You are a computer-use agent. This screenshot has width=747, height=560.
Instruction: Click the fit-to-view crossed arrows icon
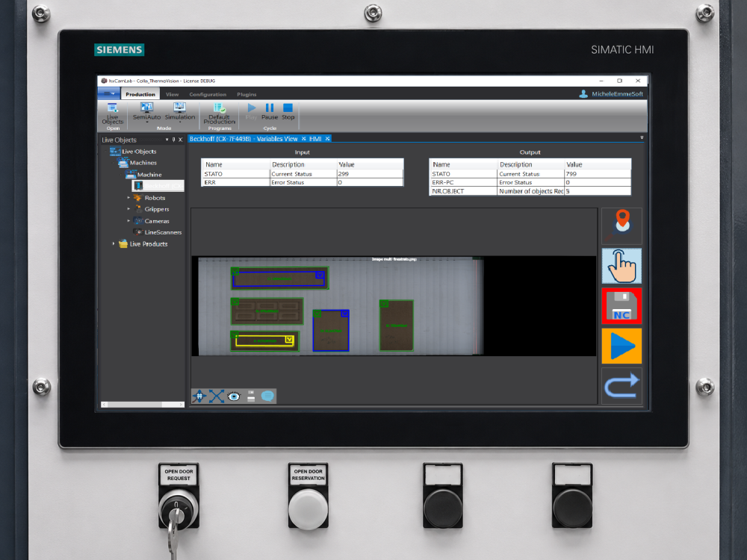coord(217,396)
